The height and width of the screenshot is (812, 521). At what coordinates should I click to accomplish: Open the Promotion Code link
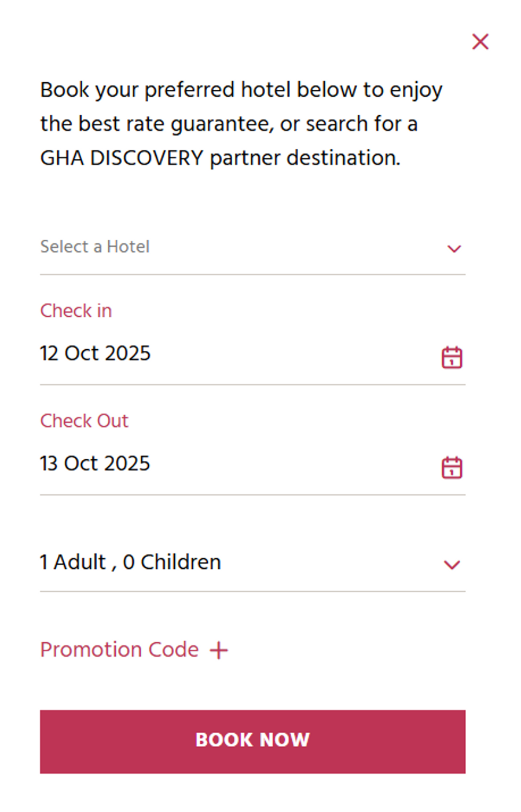click(x=119, y=650)
